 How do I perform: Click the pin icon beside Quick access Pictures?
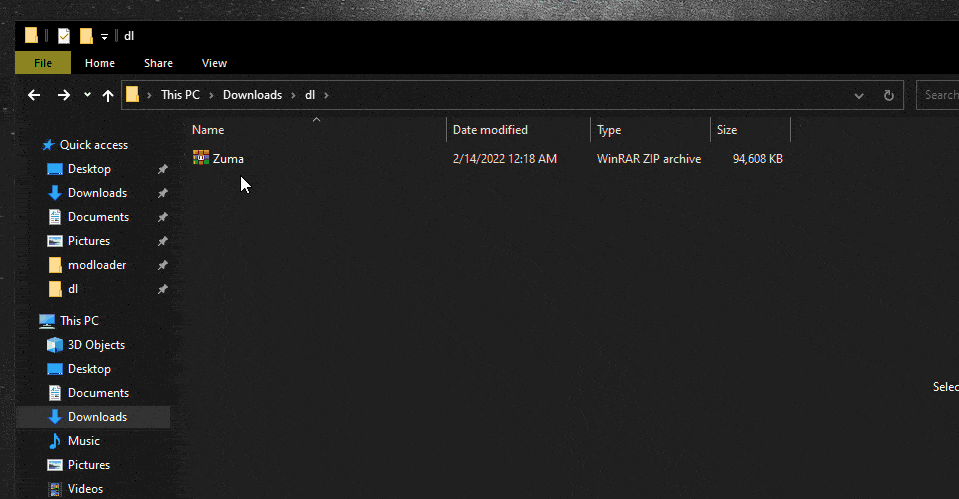click(163, 241)
